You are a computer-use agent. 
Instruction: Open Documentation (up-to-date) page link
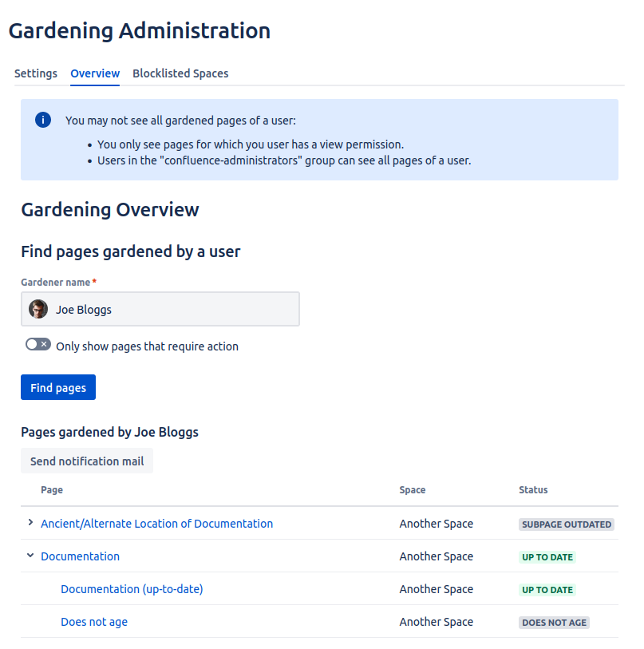[x=132, y=589]
